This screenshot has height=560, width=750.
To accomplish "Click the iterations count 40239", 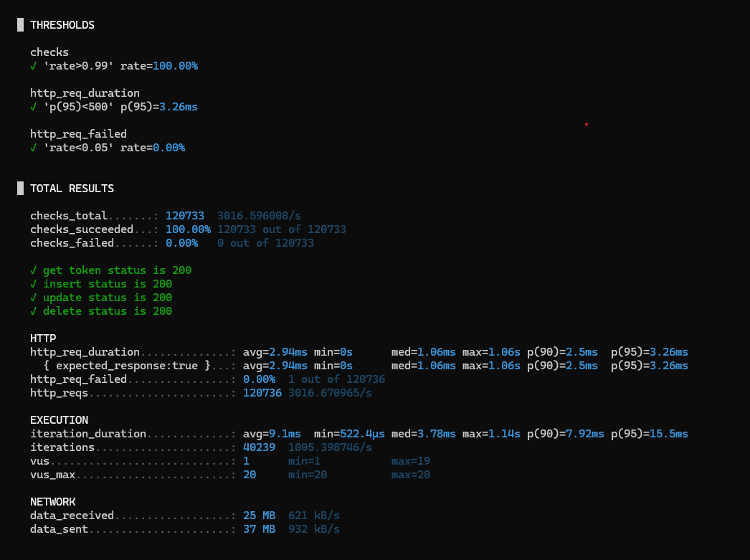I will tap(259, 447).
